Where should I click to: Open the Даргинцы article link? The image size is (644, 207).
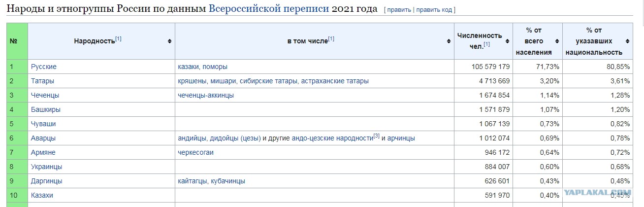[47, 181]
